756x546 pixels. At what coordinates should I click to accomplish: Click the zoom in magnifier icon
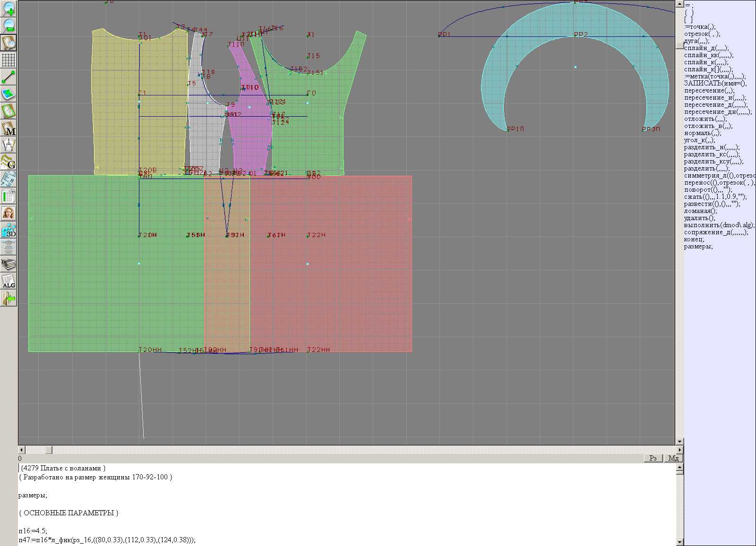point(9,8)
